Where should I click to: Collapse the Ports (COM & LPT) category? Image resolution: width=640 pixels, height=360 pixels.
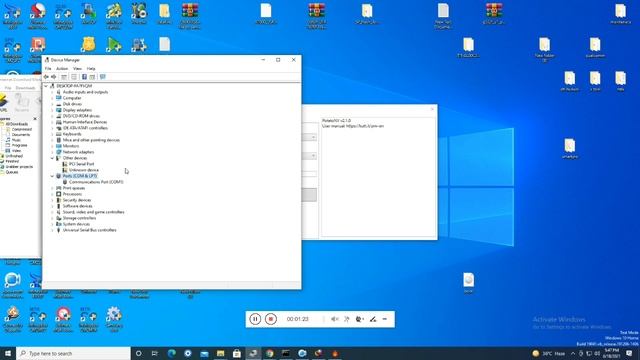(x=52, y=176)
